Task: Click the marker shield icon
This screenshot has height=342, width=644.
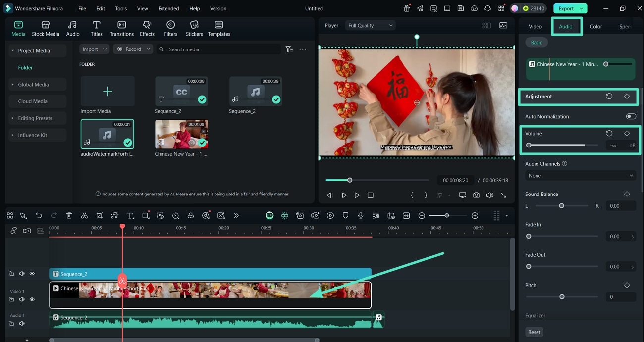Action: click(x=345, y=216)
